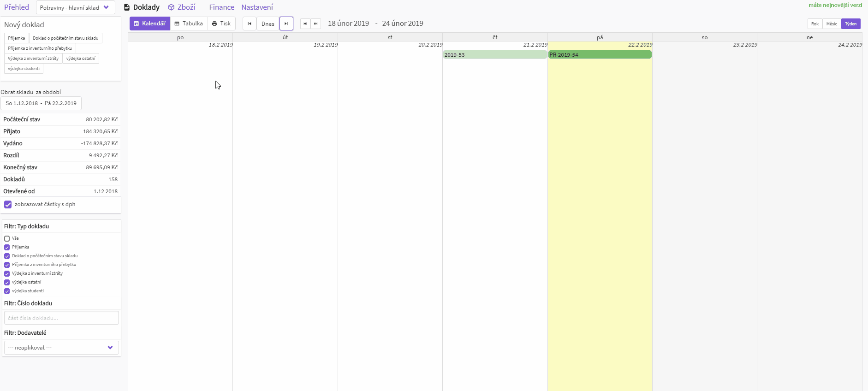This screenshot has width=868, height=391.
Task: Click the Tisk printer button
Action: point(221,24)
